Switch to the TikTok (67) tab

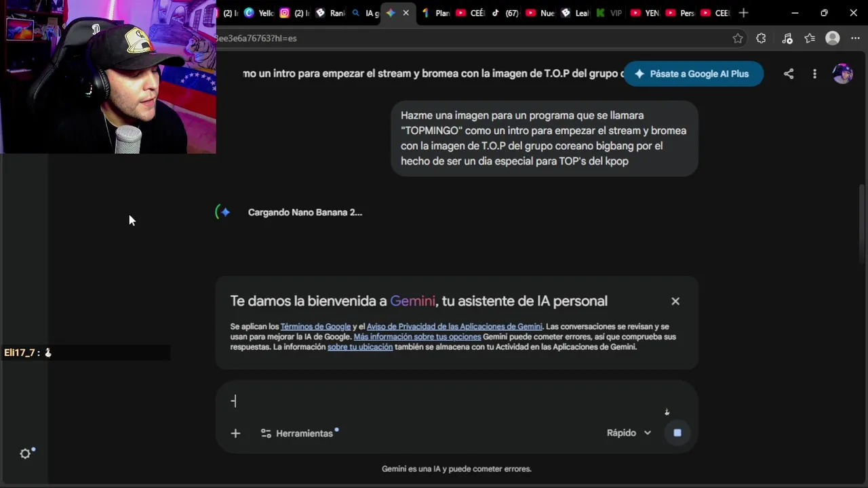click(x=505, y=13)
